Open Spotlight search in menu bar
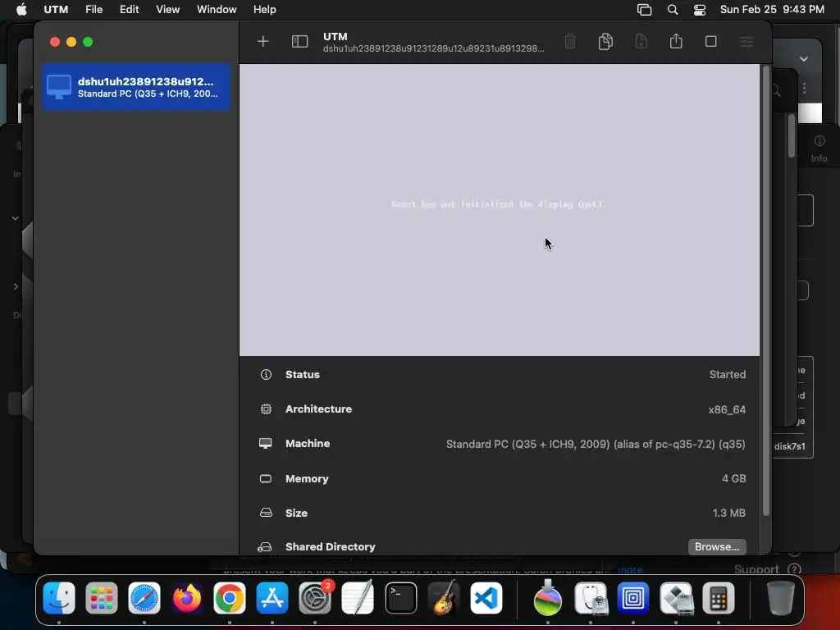The width and height of the screenshot is (840, 630). click(673, 10)
